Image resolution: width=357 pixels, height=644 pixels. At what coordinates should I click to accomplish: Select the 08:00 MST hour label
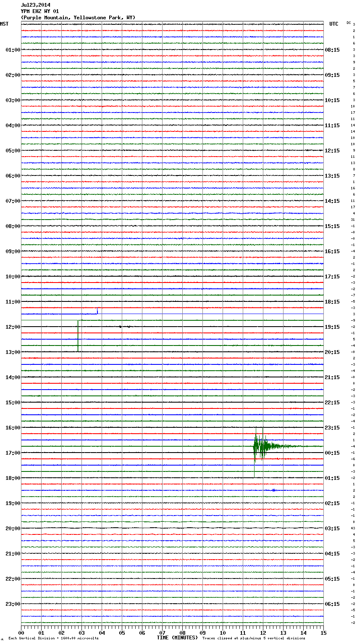pos(13,226)
